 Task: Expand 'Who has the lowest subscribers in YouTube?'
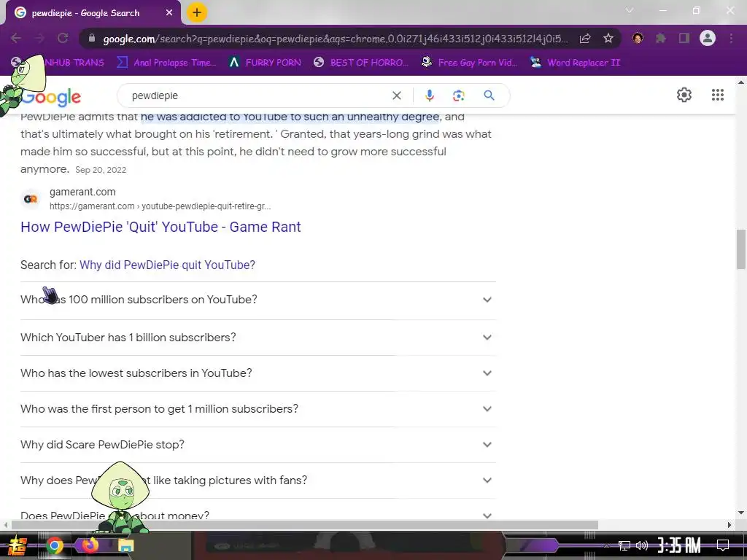(258, 373)
